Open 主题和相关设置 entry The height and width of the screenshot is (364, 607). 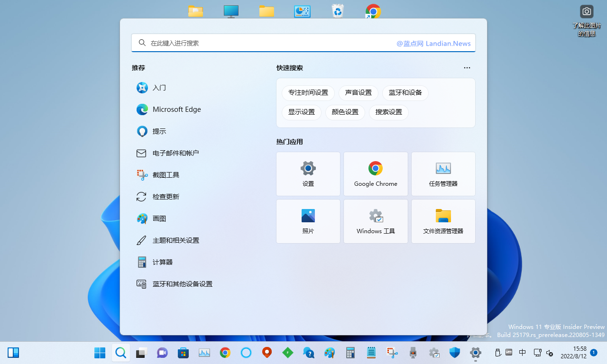coord(199,240)
